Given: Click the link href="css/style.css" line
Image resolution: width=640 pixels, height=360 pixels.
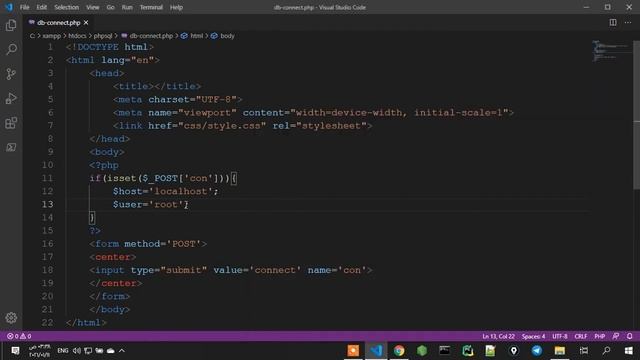Looking at the screenshot, I should [x=242, y=126].
